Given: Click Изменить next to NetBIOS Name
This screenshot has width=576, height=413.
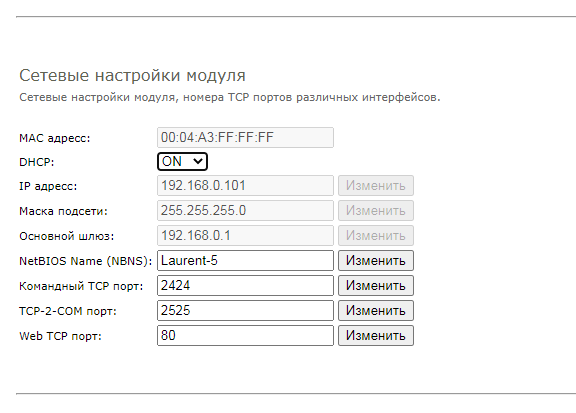Looking at the screenshot, I should [x=376, y=261].
